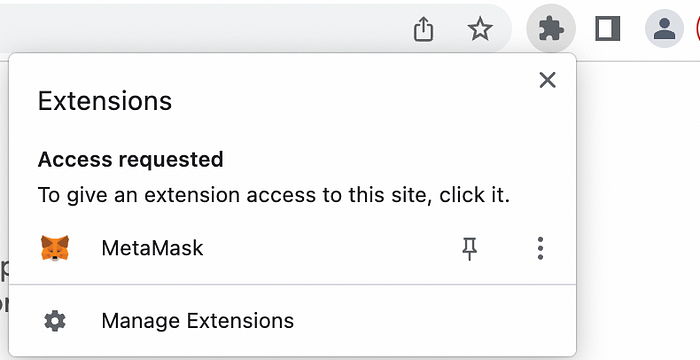Viewport: 700px width, 360px height.
Task: Click the gear icon beside Manage Extensions
Action: [x=55, y=321]
